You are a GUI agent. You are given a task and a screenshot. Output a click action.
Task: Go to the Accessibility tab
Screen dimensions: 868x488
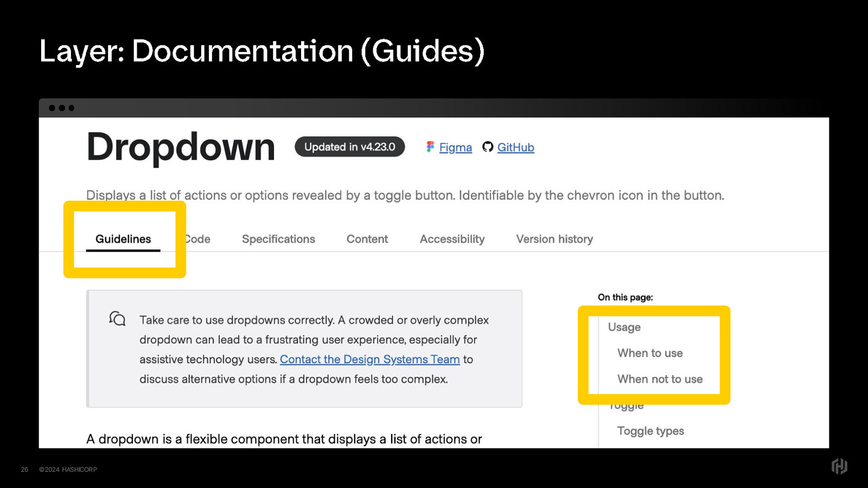point(452,239)
